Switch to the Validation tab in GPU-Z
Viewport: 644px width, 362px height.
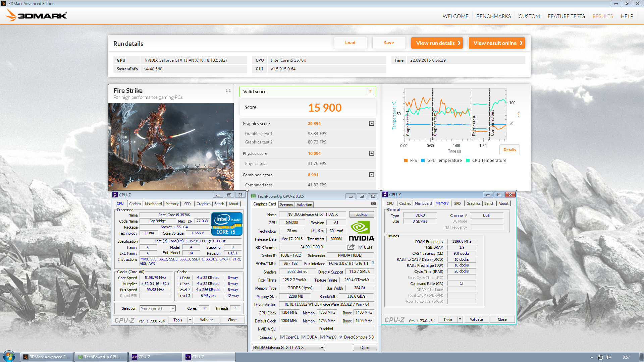[x=304, y=205]
